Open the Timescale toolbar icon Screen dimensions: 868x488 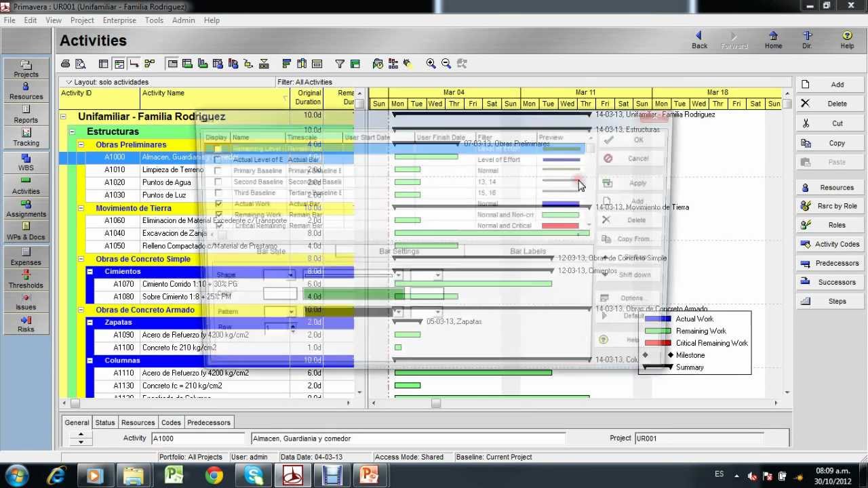point(317,64)
